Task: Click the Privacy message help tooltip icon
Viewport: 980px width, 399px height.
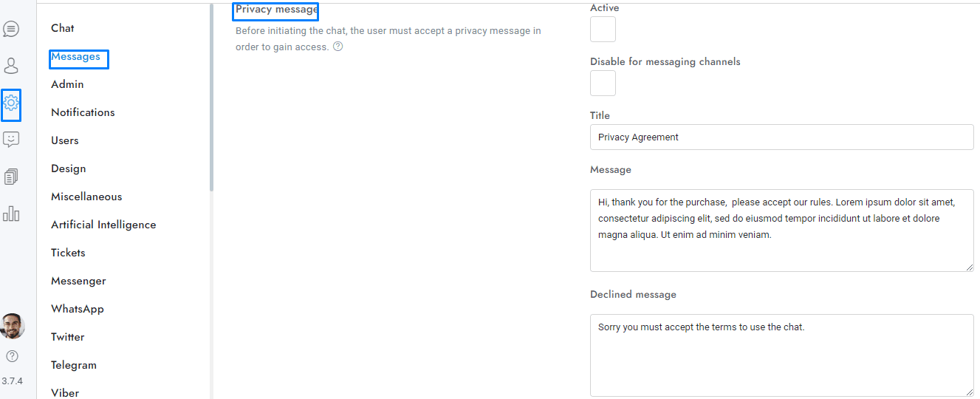Action: coord(338,47)
